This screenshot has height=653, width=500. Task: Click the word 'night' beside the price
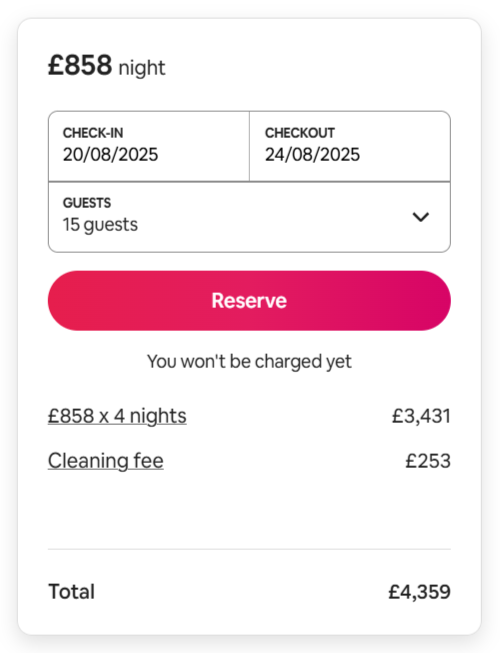tap(142, 68)
